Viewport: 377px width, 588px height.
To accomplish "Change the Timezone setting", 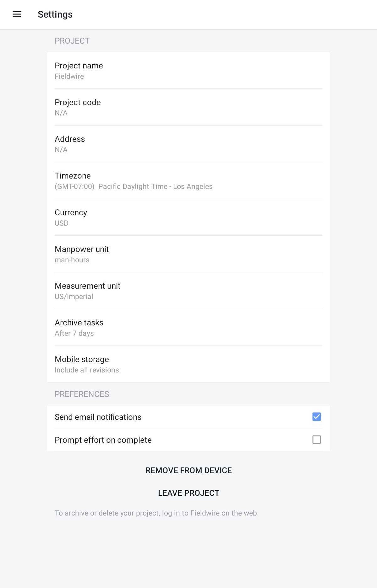I will tap(188, 180).
